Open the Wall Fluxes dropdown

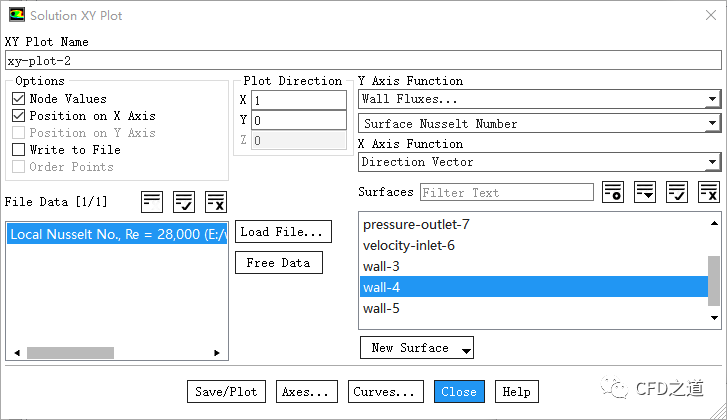point(539,99)
